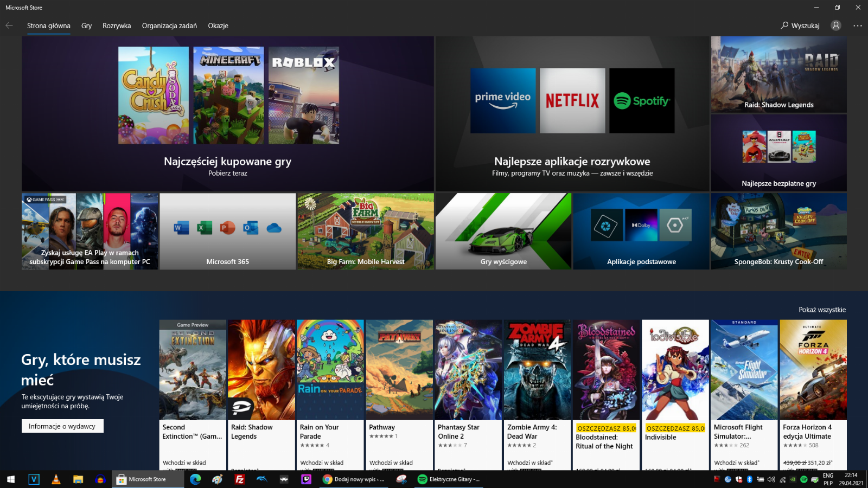This screenshot has width=868, height=488.
Task: Open the Netflix app tile
Action: coord(572,101)
